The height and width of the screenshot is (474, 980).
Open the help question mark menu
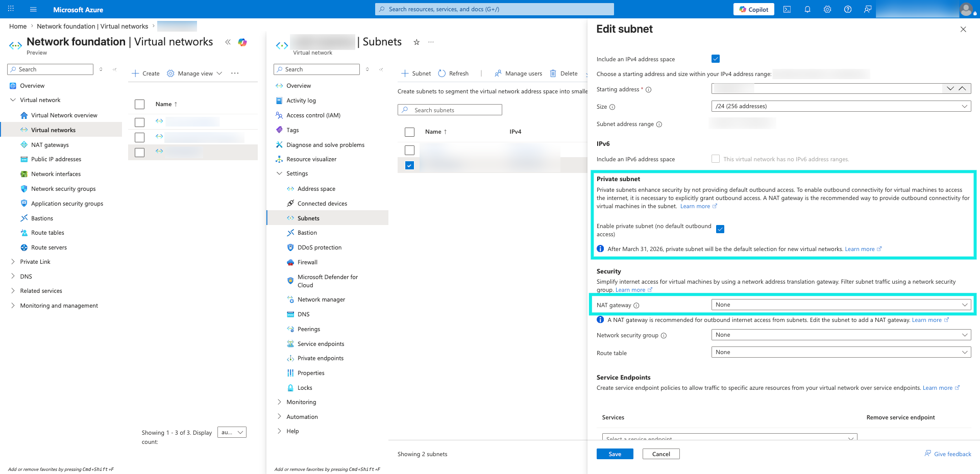(x=848, y=9)
